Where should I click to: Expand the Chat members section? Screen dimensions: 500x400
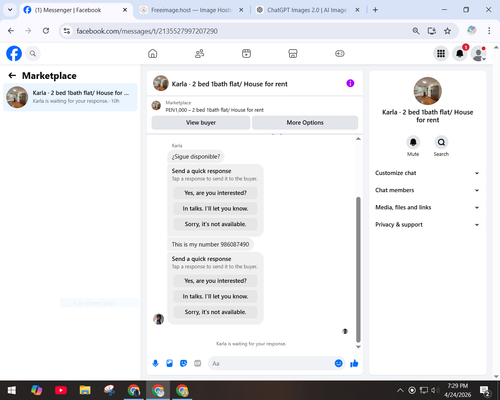[427, 190]
